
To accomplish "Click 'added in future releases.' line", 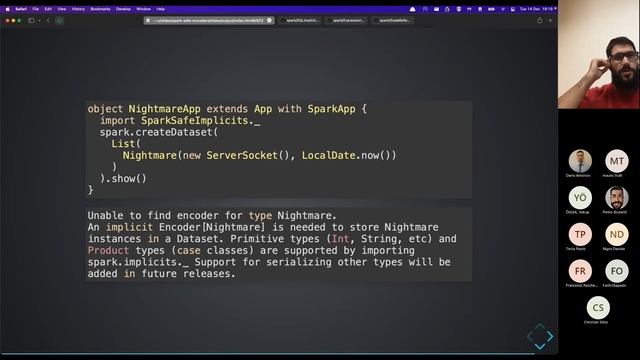I will tap(162, 273).
